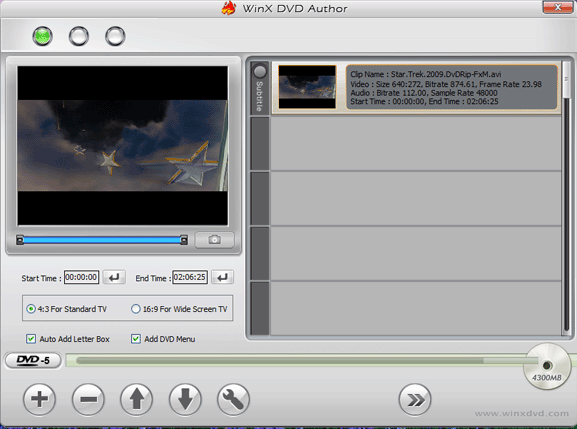Click the video preview pane
The height and width of the screenshot is (429, 577).
pos(123,146)
